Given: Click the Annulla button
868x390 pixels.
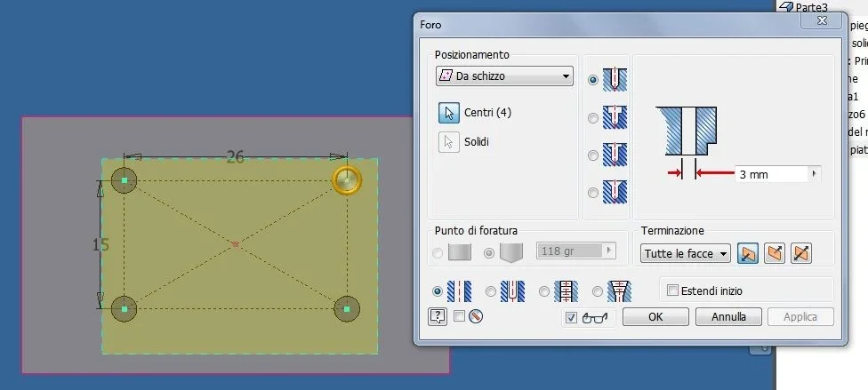Looking at the screenshot, I should (728, 317).
